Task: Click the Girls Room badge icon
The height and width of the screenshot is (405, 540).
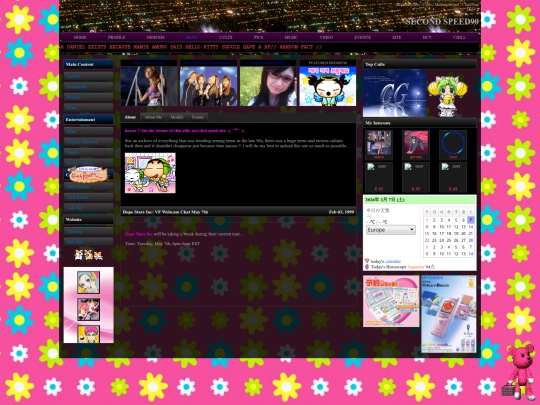Action: [89, 175]
